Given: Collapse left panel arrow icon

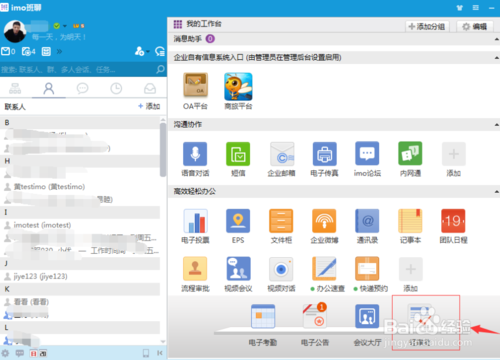Looking at the screenshot, I should (x=160, y=353).
